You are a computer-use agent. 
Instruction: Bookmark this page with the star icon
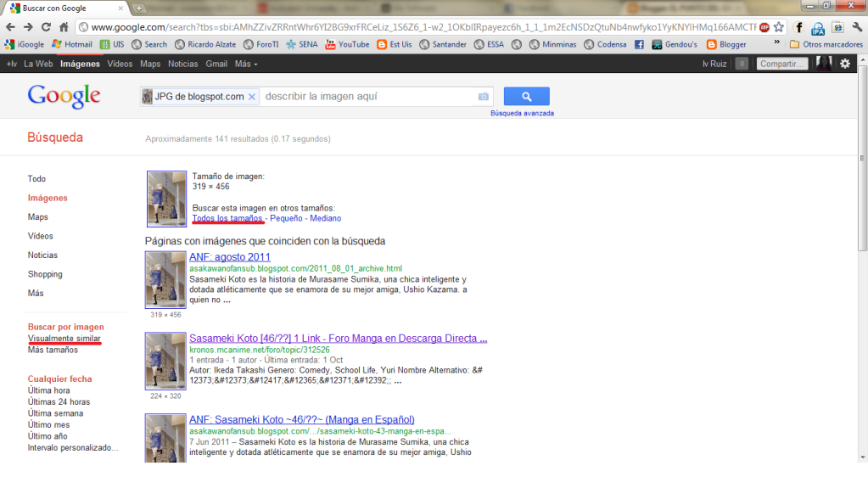click(x=779, y=27)
